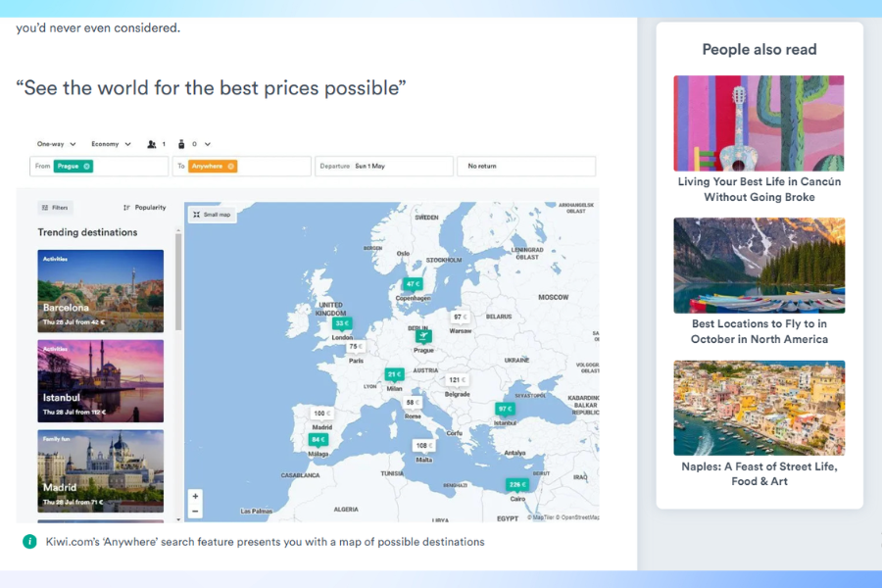Click the passengers icon
The height and width of the screenshot is (588, 882).
coord(152,144)
